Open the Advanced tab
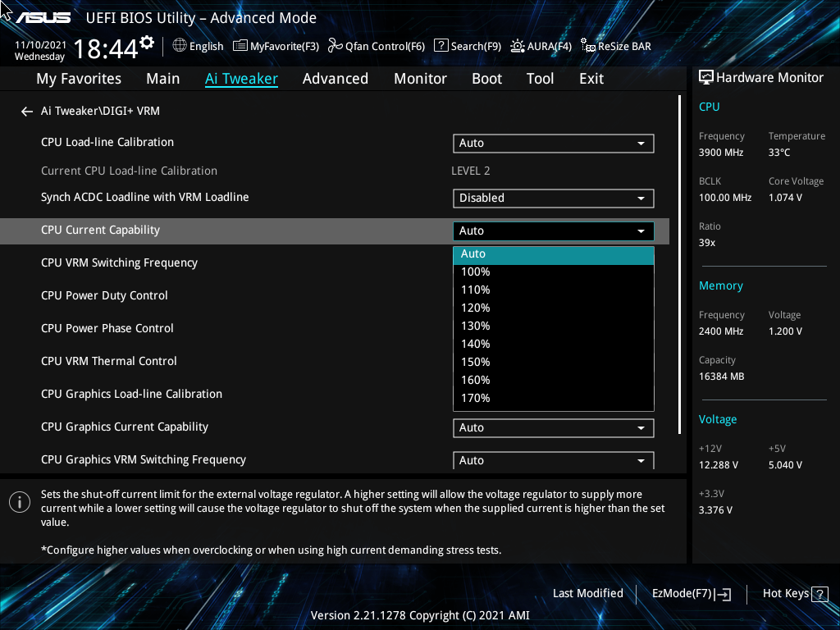Screen dimensions: 840x630 [x=336, y=79]
